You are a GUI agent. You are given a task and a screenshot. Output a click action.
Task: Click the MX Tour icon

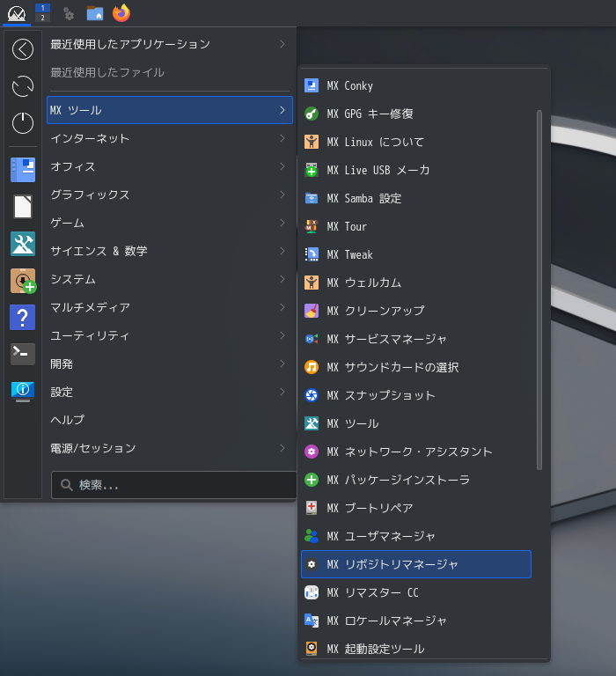[x=312, y=226]
